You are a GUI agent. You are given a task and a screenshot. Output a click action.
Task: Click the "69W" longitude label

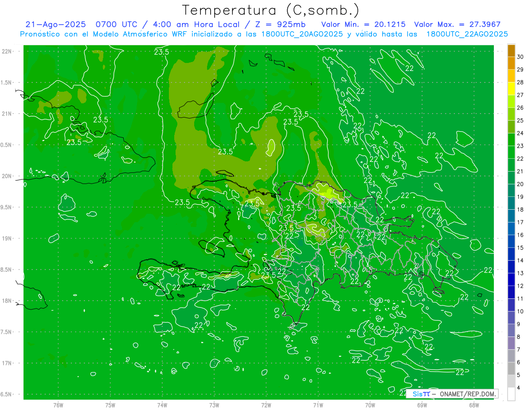[422, 405]
